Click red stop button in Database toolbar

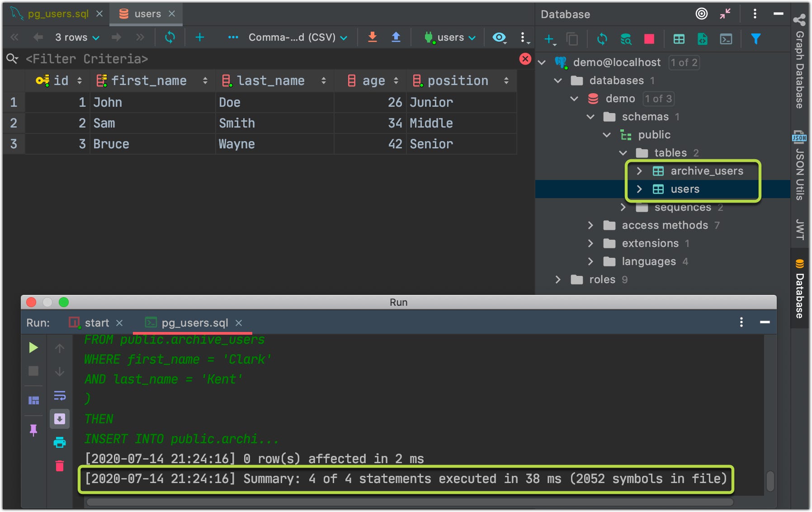click(649, 39)
